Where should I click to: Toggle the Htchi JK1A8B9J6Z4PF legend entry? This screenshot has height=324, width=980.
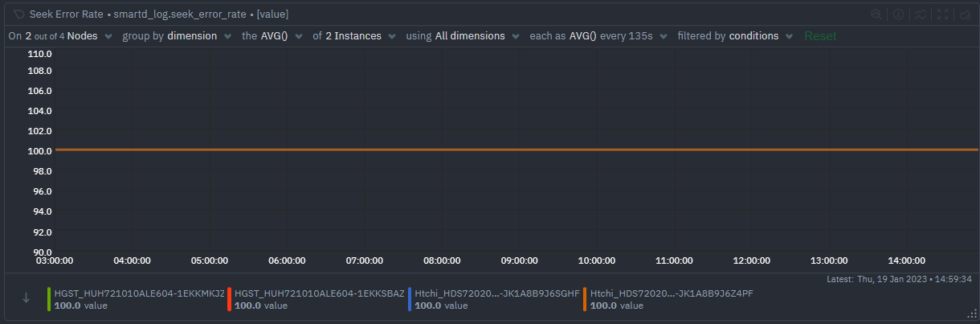(x=668, y=299)
